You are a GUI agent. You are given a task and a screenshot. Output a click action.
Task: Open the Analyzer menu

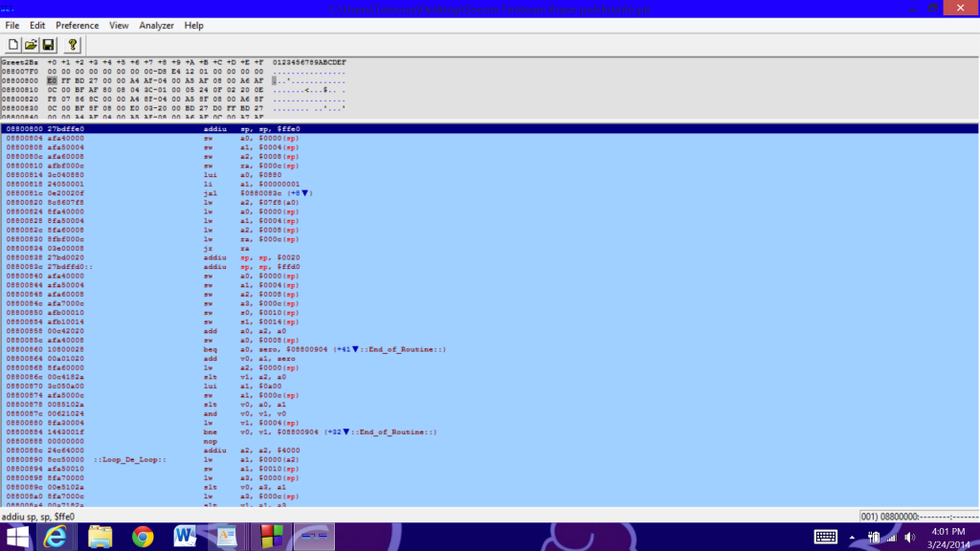click(x=156, y=26)
